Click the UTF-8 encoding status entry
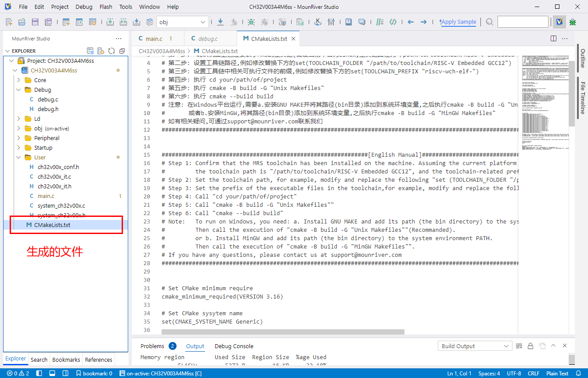 (x=514, y=374)
